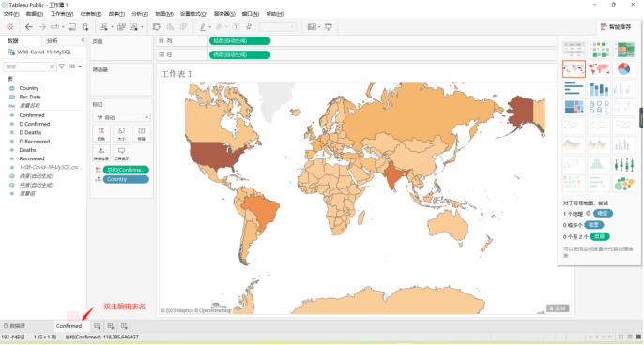Image resolution: width=644 pixels, height=345 pixels.
Task: Click the save icon in toolbar
Action: (x=72, y=27)
